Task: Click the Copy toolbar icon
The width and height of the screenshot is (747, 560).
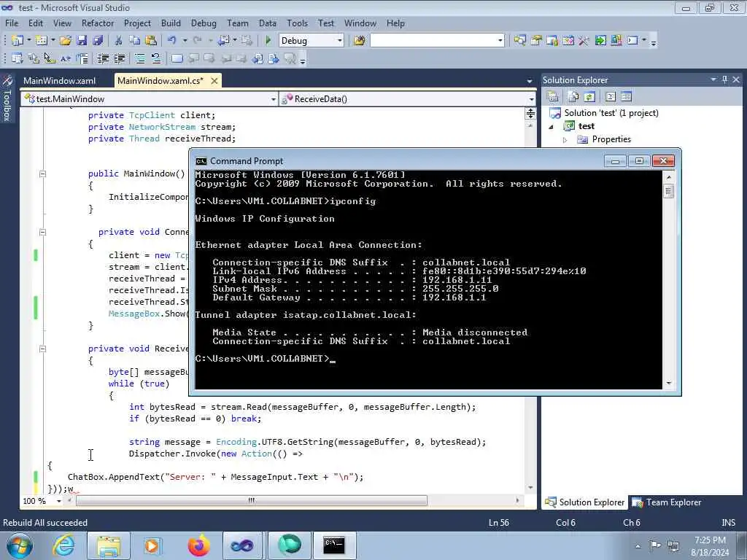Action: [x=135, y=41]
